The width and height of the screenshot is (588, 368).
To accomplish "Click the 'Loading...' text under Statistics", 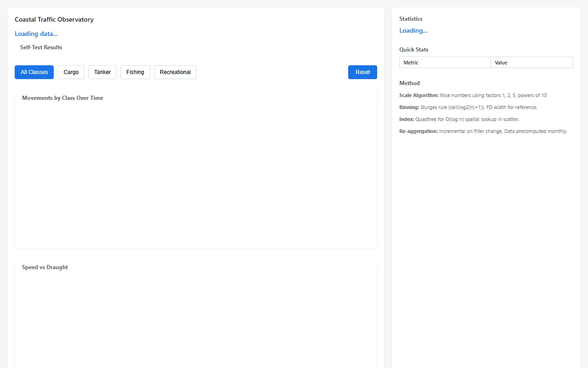I will point(413,31).
